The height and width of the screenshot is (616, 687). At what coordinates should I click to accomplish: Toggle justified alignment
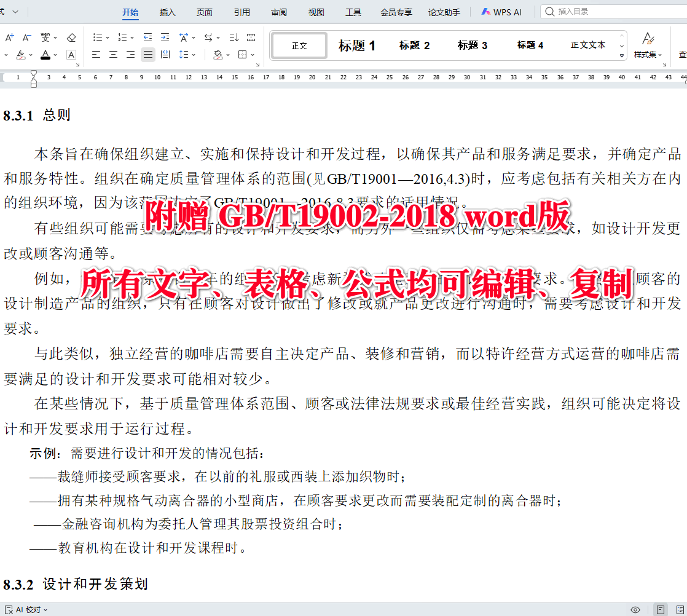pyautogui.click(x=148, y=55)
